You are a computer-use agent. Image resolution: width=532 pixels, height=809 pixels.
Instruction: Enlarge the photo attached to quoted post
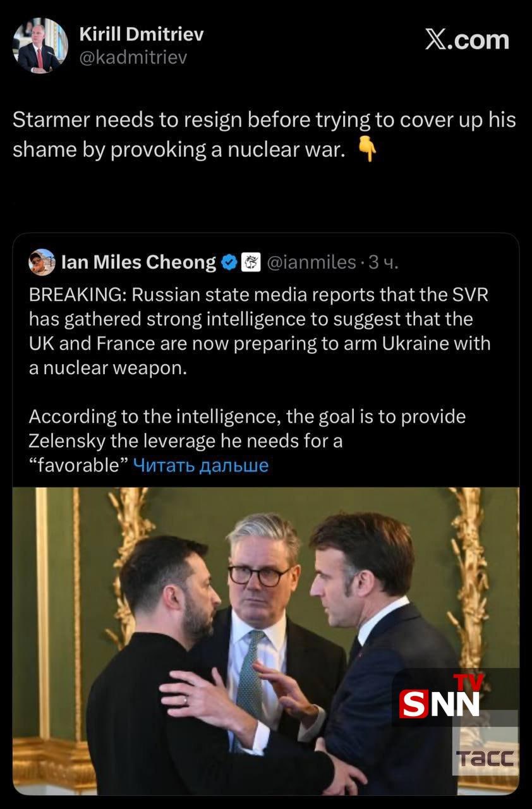click(x=265, y=638)
